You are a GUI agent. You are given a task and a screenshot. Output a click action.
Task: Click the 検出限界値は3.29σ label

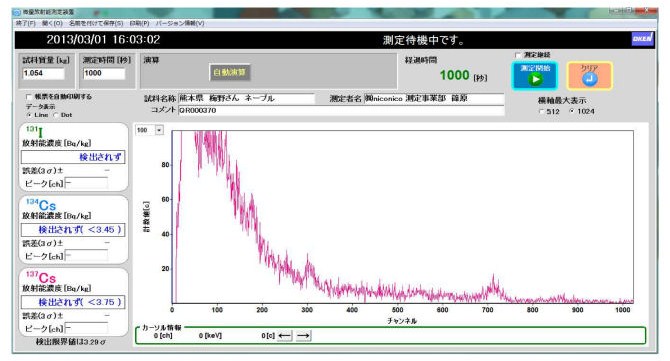pyautogui.click(x=71, y=342)
